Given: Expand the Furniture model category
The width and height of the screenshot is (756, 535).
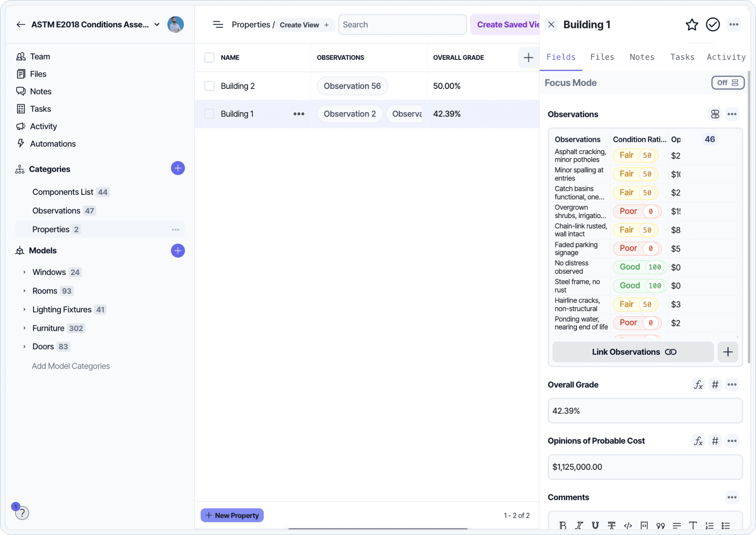Looking at the screenshot, I should pos(24,328).
